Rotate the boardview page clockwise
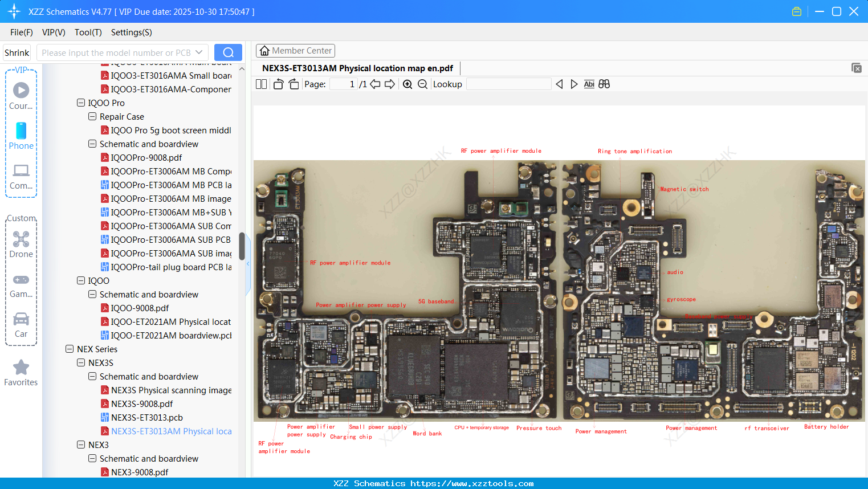Image resolution: width=868 pixels, height=489 pixels. tap(293, 84)
